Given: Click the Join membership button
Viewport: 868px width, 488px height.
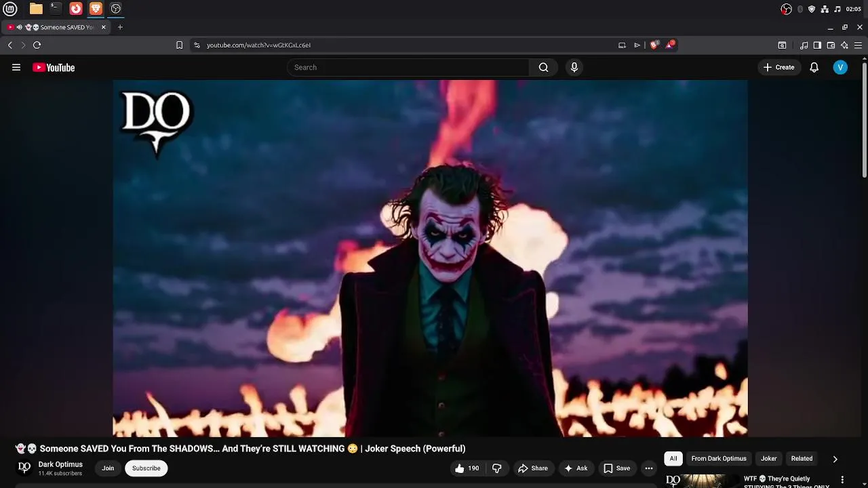Looking at the screenshot, I should 108,468.
